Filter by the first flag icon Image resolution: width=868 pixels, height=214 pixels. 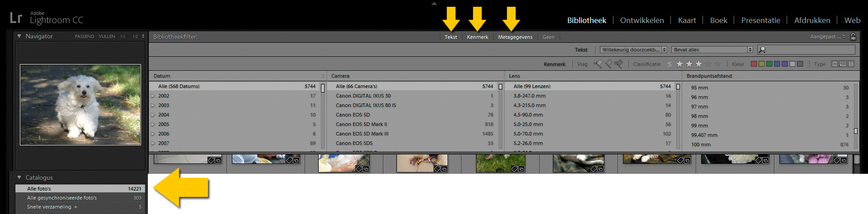click(598, 64)
